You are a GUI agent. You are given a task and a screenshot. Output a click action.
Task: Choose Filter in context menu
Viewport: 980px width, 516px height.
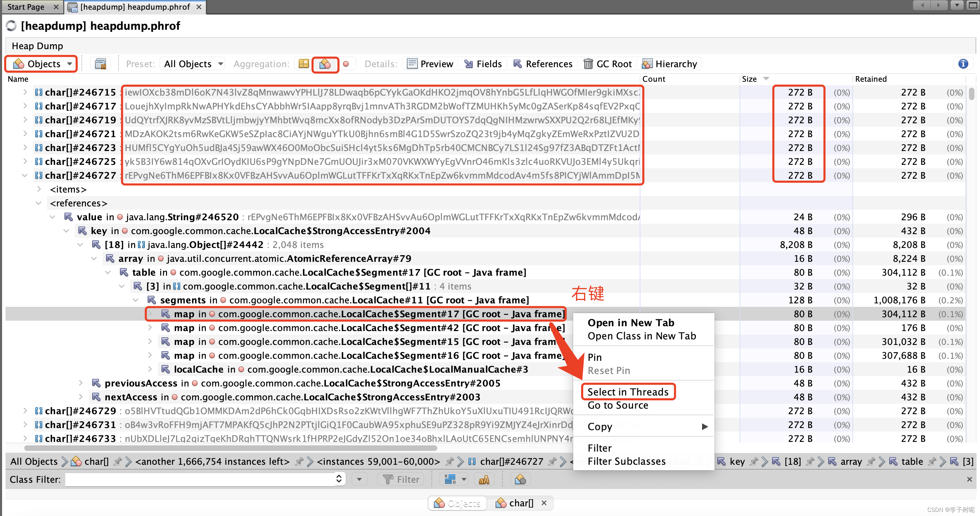pos(600,448)
